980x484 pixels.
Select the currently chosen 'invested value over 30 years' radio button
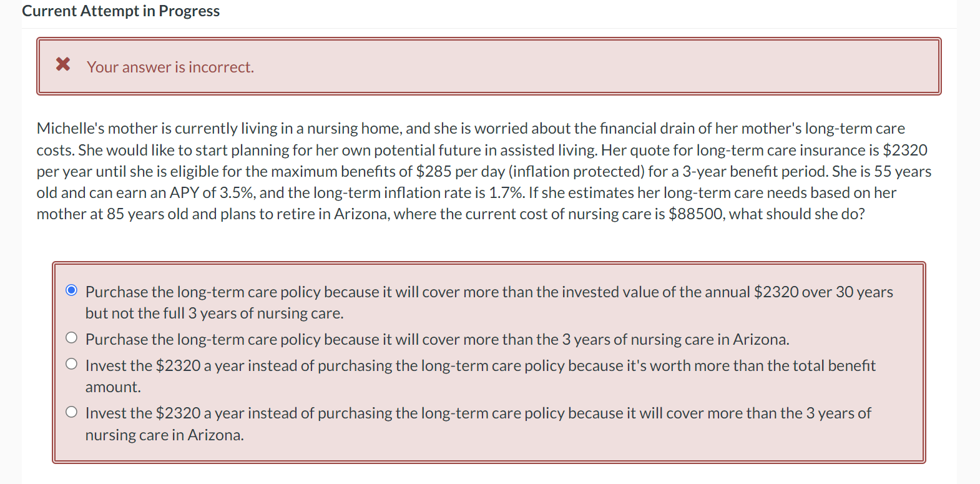pos(72,290)
